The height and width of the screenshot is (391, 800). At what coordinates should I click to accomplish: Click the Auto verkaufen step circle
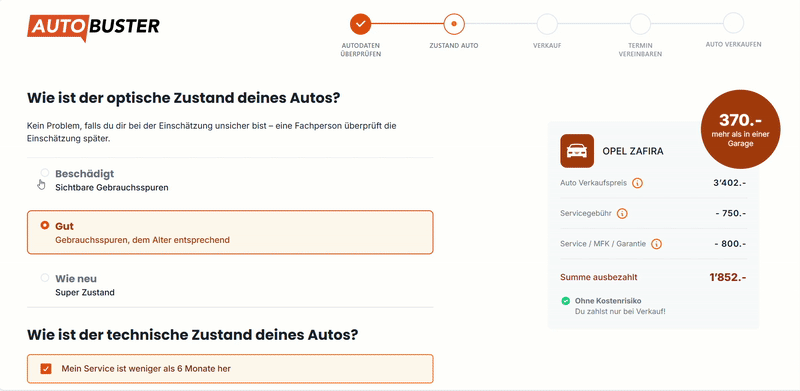pos(733,23)
